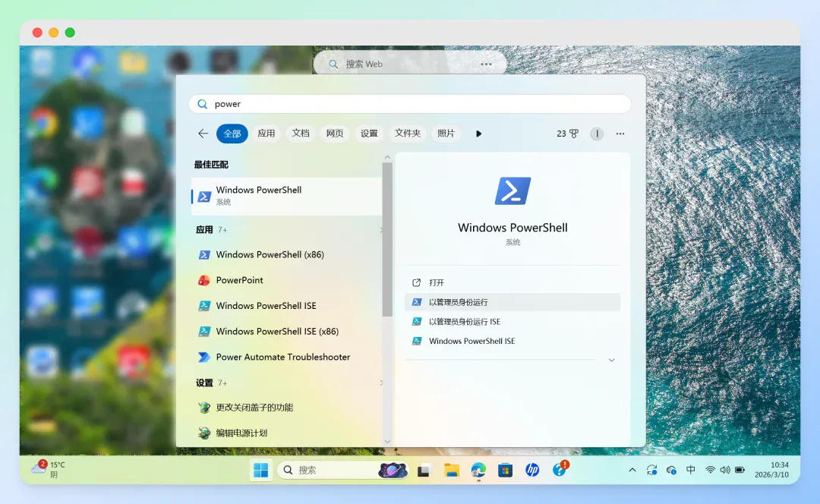Expand the 设置 7+ section arrow
Screen dimensions: 820x504
(381, 383)
